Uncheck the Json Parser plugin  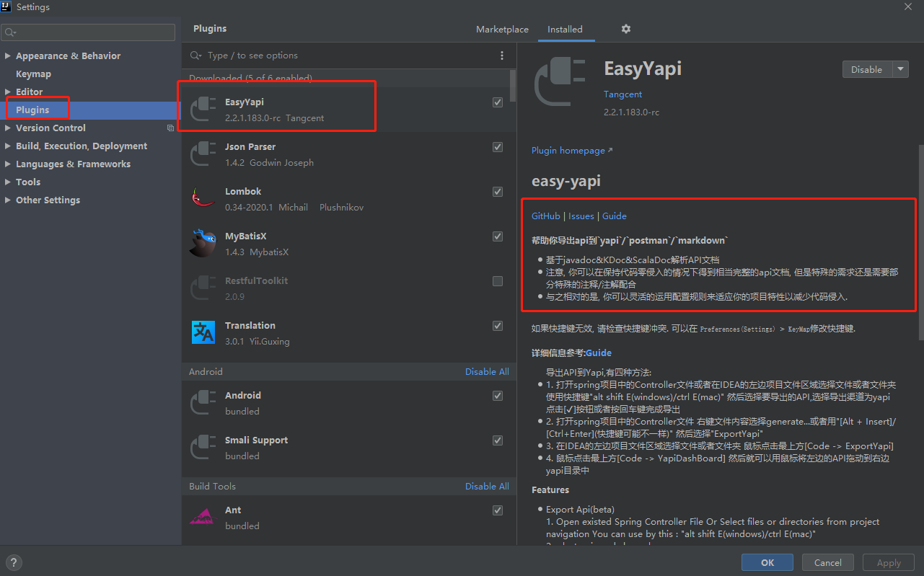coord(498,147)
